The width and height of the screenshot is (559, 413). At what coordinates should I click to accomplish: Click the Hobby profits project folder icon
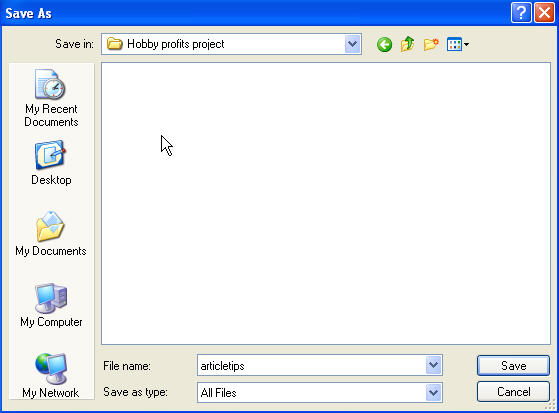pyautogui.click(x=114, y=44)
